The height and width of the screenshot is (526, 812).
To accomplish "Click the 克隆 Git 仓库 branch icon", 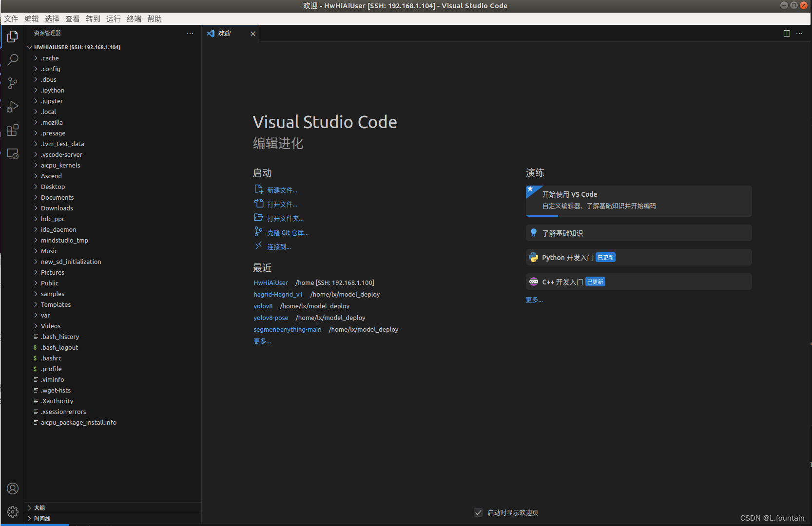I will pos(258,231).
